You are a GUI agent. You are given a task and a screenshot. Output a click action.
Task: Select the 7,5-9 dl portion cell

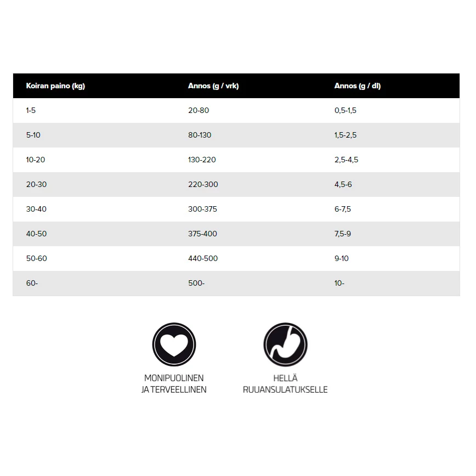[x=343, y=234]
